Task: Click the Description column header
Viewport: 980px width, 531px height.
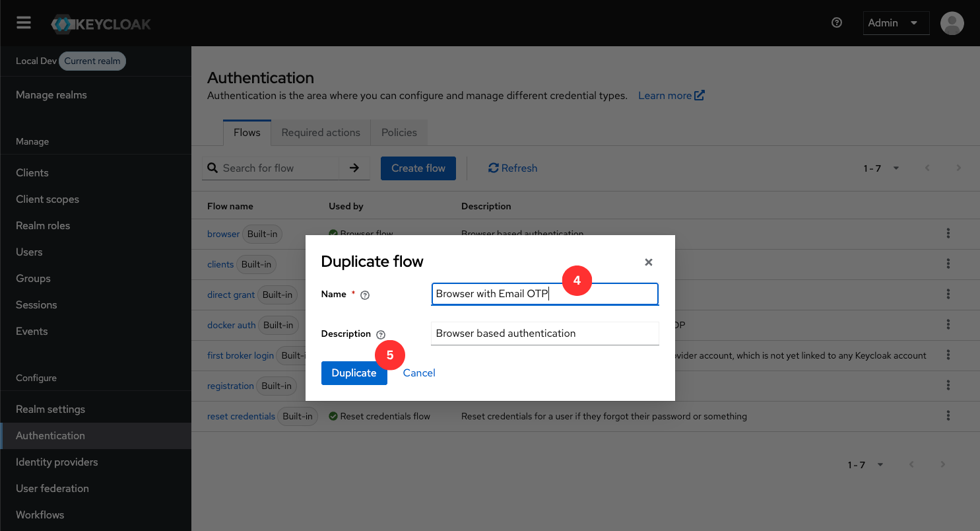Action: [x=486, y=206]
